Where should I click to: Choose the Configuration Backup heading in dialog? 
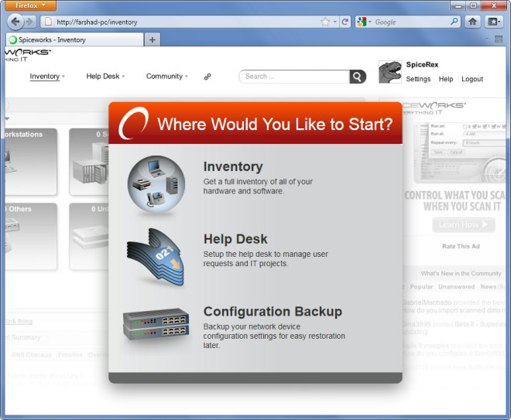point(273,312)
